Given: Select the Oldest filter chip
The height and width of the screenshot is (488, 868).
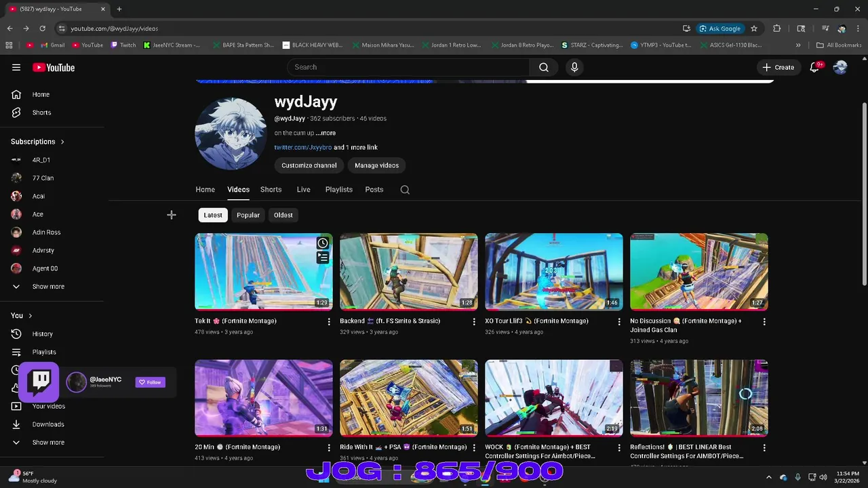Looking at the screenshot, I should 283,215.
